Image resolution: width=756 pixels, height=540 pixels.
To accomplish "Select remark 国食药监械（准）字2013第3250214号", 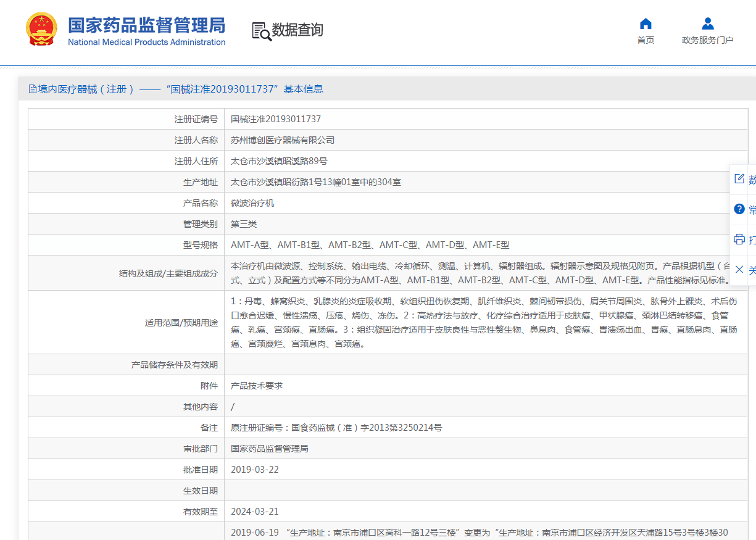I will (367, 428).
